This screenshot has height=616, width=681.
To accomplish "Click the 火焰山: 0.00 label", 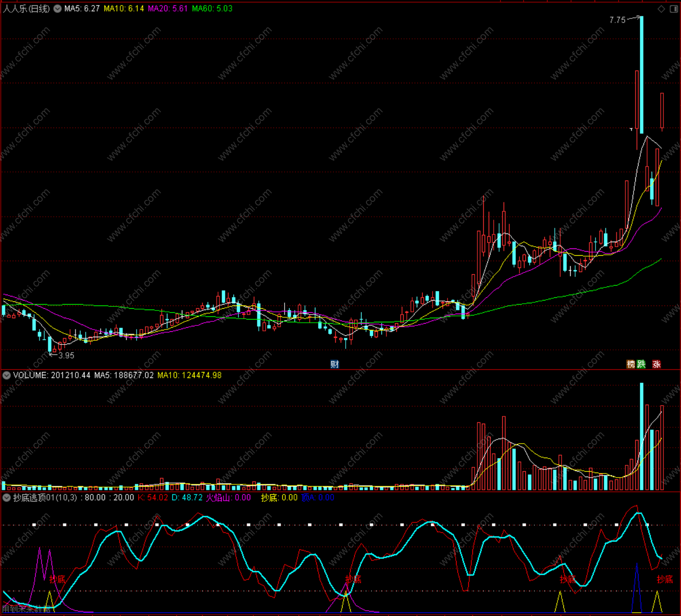I will tap(229, 497).
